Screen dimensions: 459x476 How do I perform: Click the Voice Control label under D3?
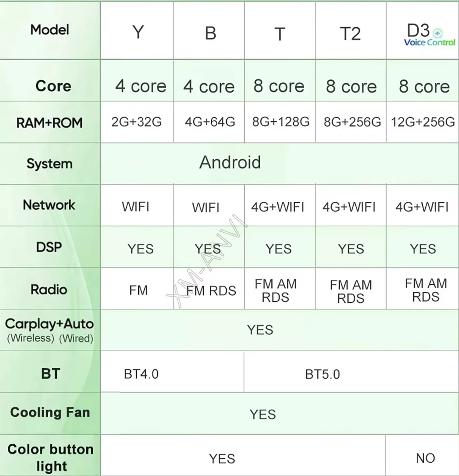tap(429, 43)
